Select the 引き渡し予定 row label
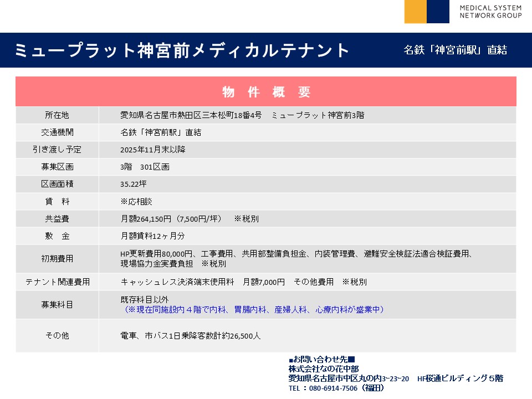Image resolution: width=532 pixels, height=399 pixels. click(57, 150)
